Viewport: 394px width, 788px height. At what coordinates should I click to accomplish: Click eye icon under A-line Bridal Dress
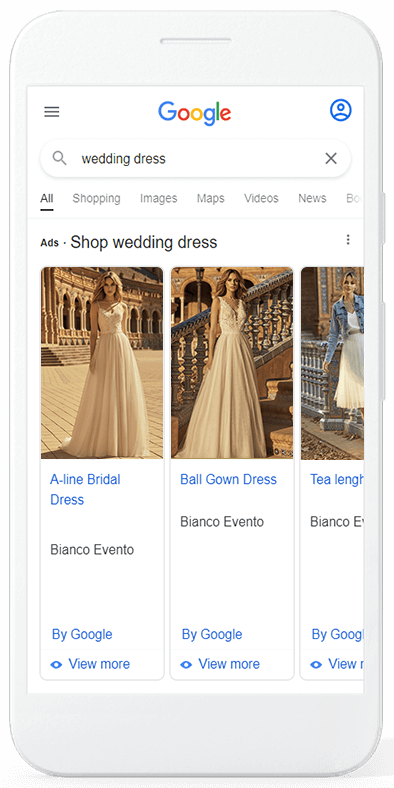[56, 664]
